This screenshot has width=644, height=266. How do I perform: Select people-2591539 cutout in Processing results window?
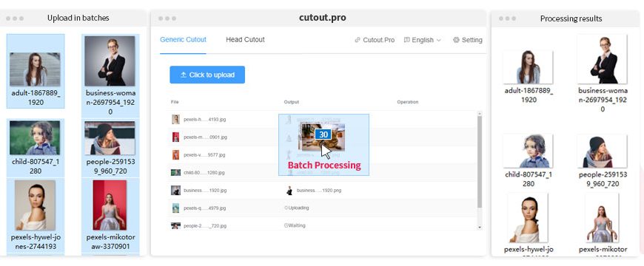(x=602, y=151)
